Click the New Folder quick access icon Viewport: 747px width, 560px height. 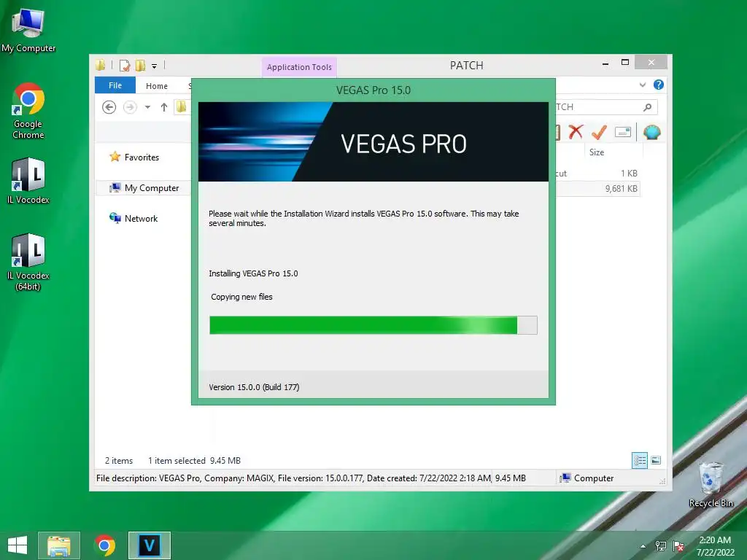[141, 65]
